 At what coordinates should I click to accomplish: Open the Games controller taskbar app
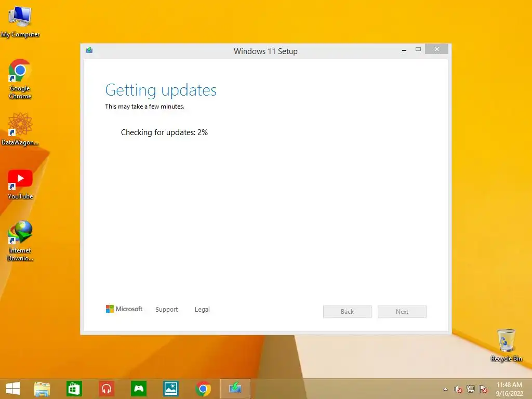[x=139, y=389]
